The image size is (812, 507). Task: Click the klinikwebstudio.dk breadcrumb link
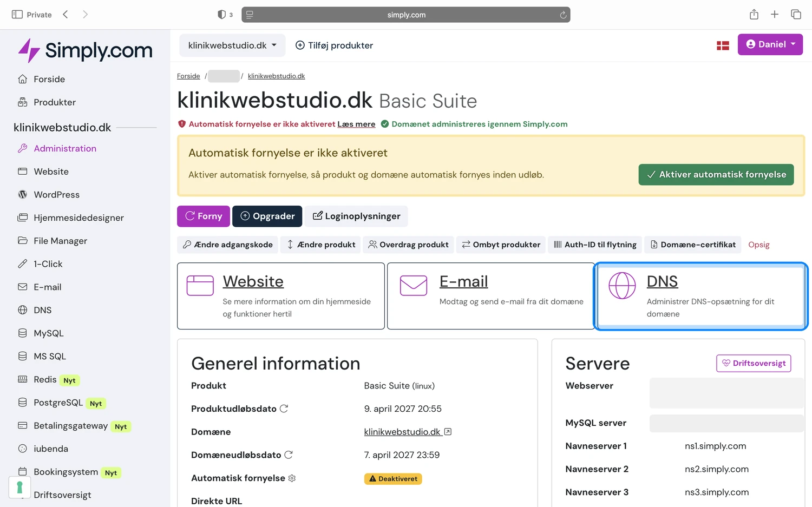click(276, 76)
